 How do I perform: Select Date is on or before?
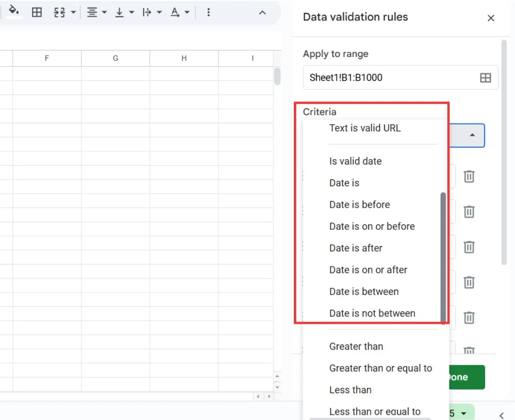coord(372,226)
